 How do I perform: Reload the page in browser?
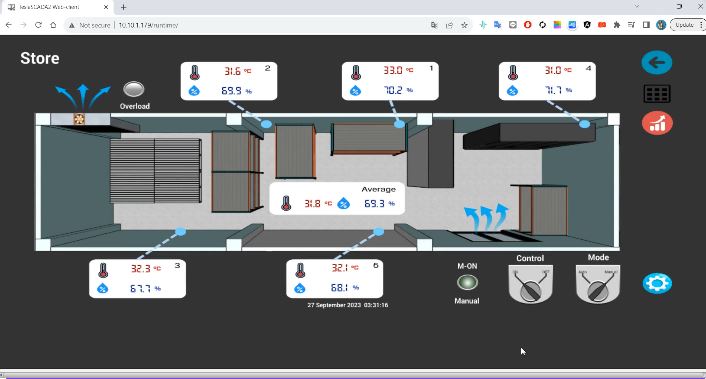coord(38,25)
